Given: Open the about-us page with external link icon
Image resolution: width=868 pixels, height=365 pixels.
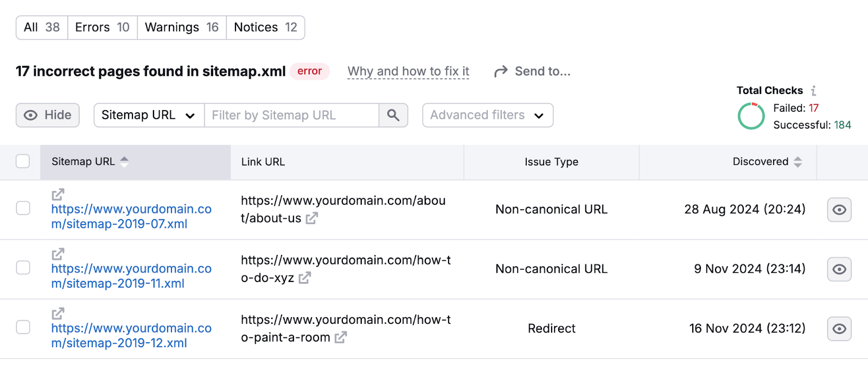Looking at the screenshot, I should (311, 219).
